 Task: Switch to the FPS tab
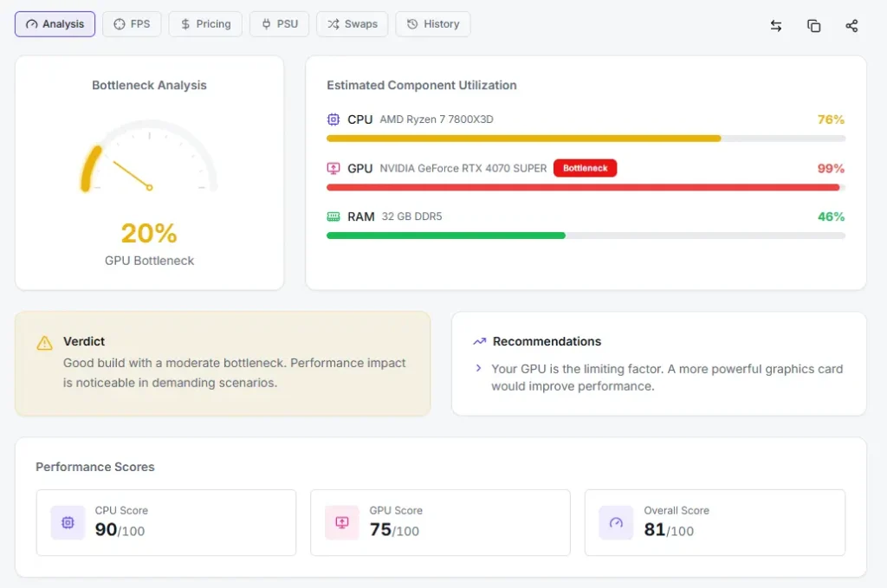pos(132,24)
